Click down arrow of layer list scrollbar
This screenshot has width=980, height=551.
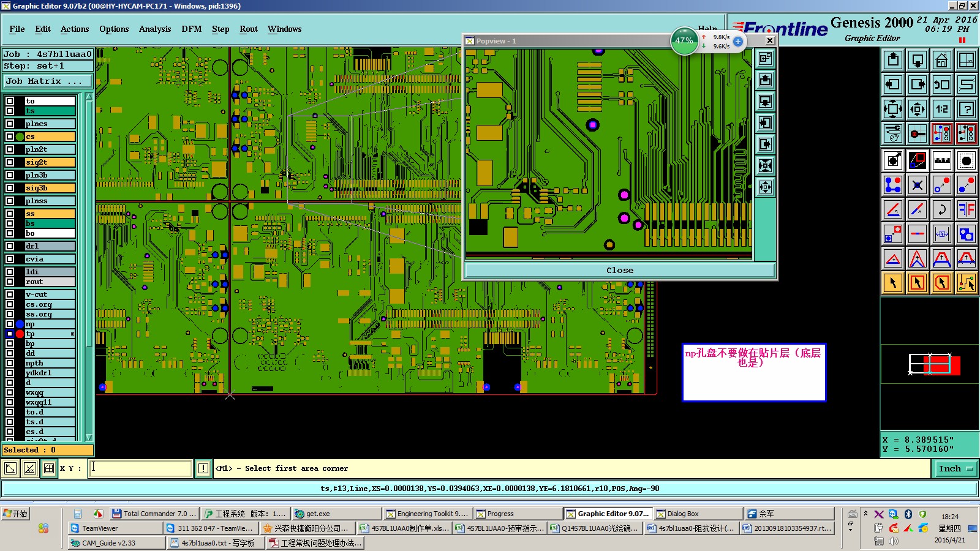(89, 437)
